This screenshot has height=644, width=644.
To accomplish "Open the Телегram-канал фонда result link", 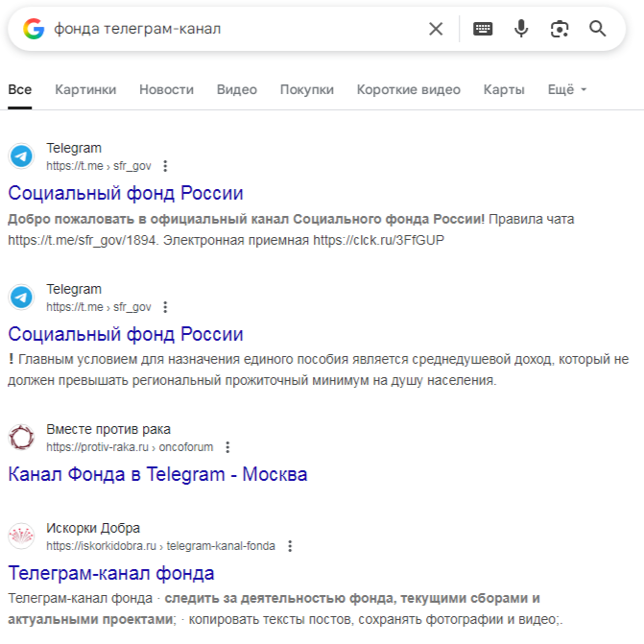I will [x=111, y=573].
